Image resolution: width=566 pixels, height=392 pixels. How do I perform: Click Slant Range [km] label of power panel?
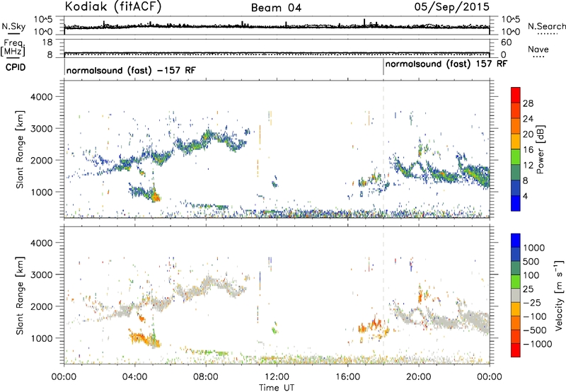[x=20, y=149]
